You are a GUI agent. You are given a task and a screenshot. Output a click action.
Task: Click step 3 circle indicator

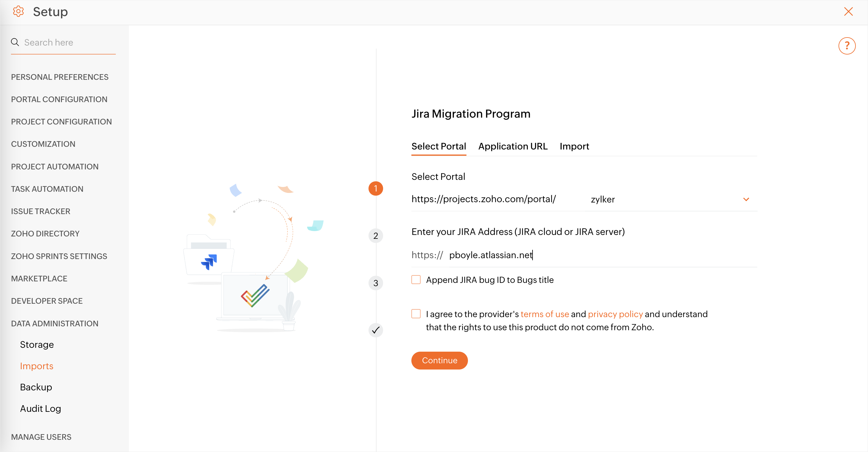coord(375,283)
